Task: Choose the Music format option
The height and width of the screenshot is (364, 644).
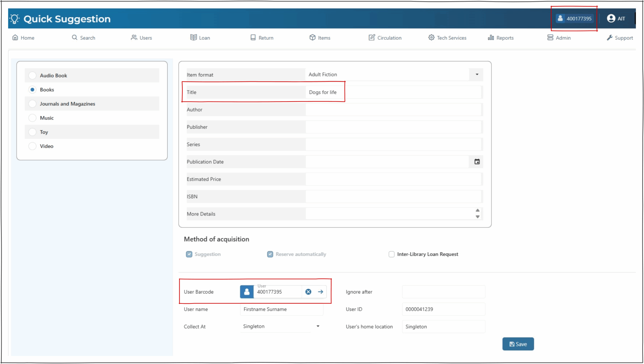Action: 32,118
